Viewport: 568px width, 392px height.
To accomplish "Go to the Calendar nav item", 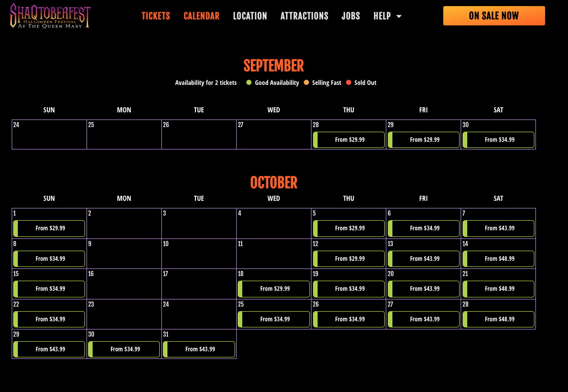I will tap(202, 16).
